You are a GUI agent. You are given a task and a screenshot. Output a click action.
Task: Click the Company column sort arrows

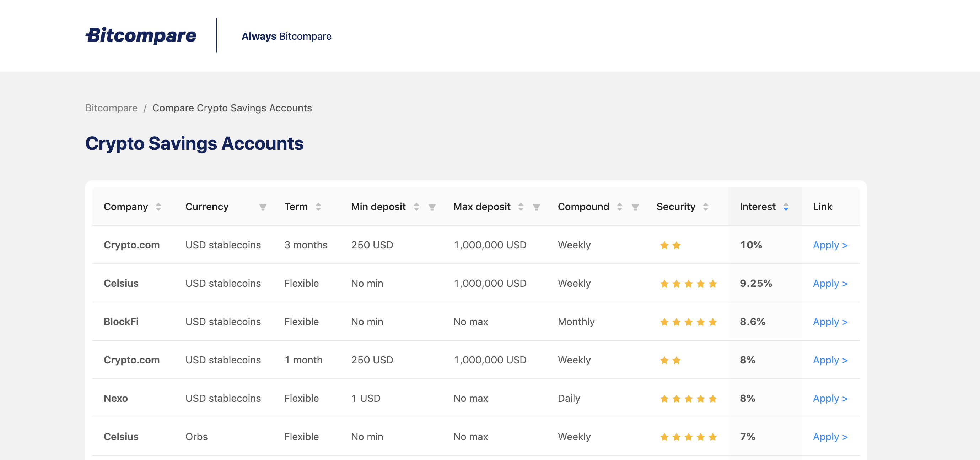point(158,207)
